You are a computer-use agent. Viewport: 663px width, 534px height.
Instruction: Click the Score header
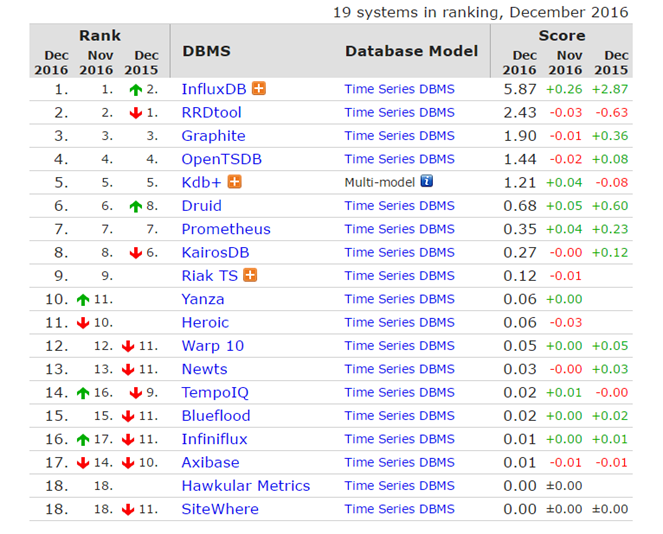[562, 36]
